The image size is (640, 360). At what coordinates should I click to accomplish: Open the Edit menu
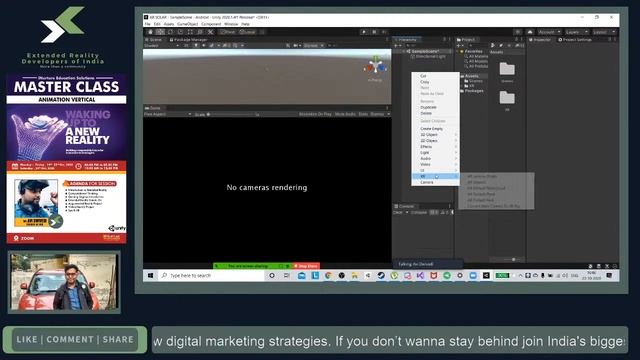157,24
